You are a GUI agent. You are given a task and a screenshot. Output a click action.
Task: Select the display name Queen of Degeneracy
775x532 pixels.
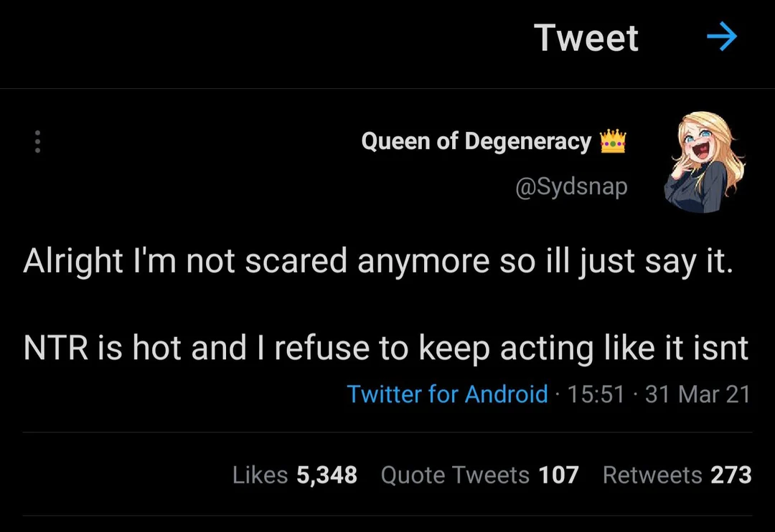(478, 141)
